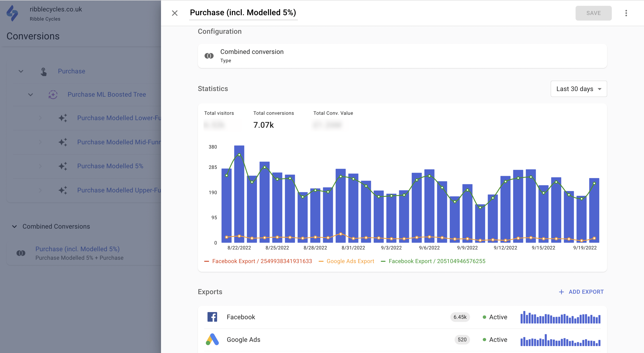
Task: Click the Purchase touch event icon
Action: pos(43,72)
